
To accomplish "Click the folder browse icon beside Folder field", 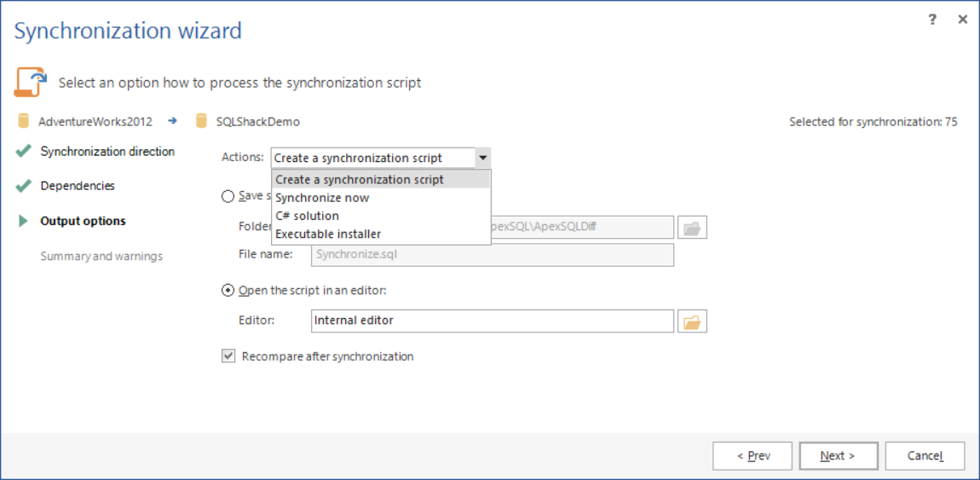I will [x=692, y=228].
